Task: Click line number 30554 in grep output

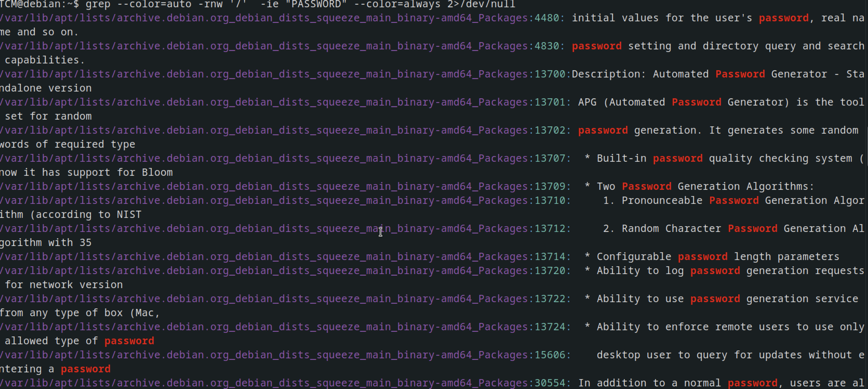Action: (550, 383)
